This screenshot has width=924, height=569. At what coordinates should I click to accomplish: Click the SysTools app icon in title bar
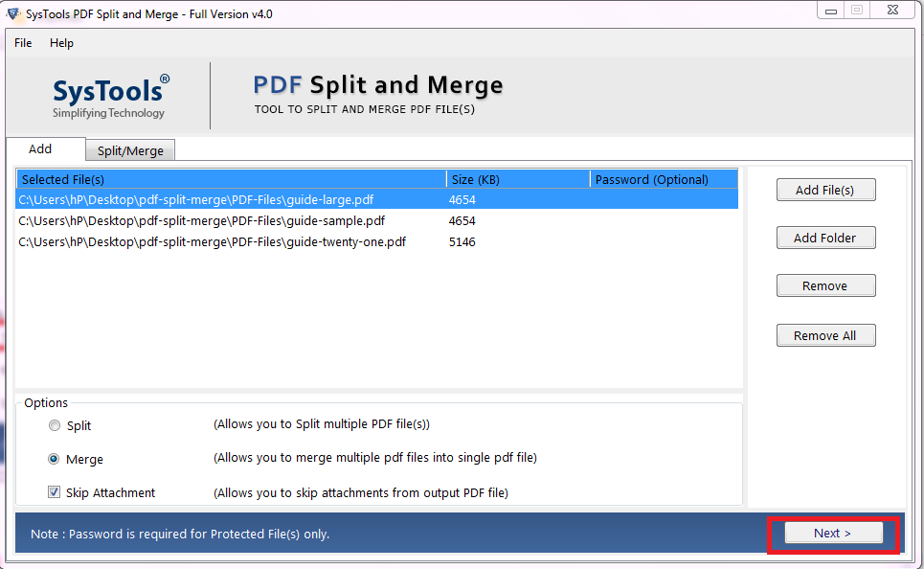(x=13, y=13)
